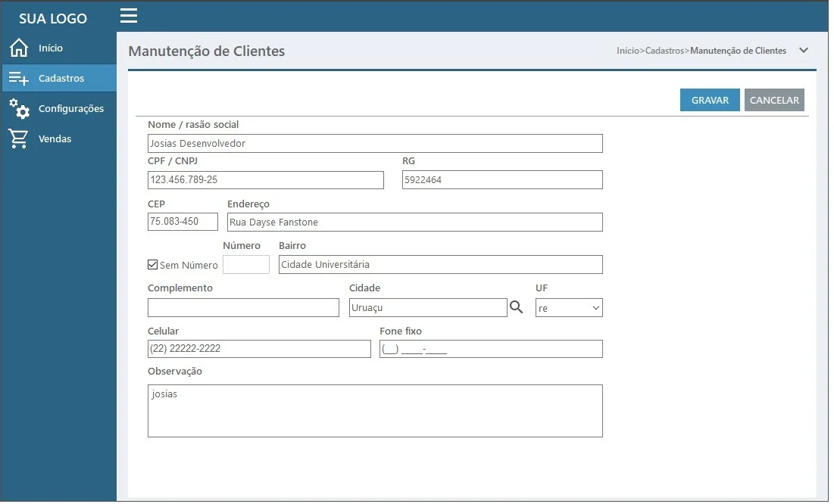Viewport: 834px width, 504px height.
Task: Focus the Nome / rasão social field
Action: 375,144
